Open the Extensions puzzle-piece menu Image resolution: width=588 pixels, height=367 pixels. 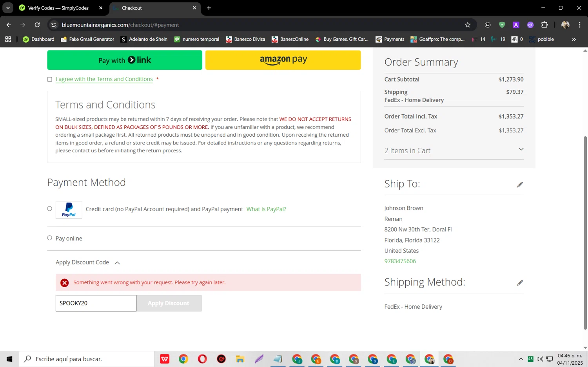(544, 25)
